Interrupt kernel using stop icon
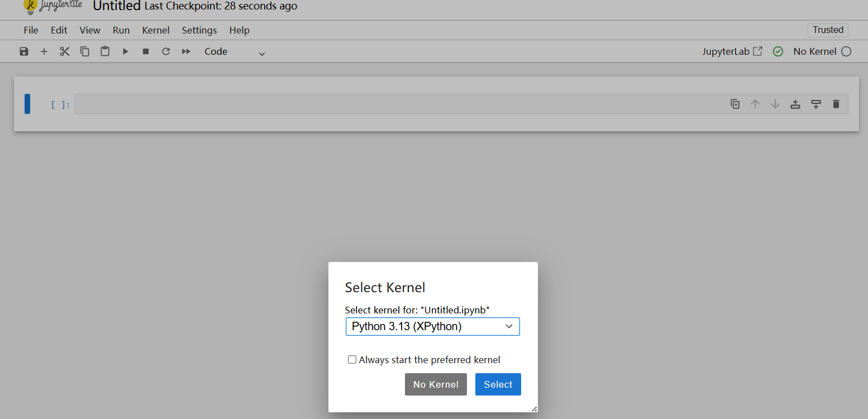The width and height of the screenshot is (868, 419). pos(146,51)
